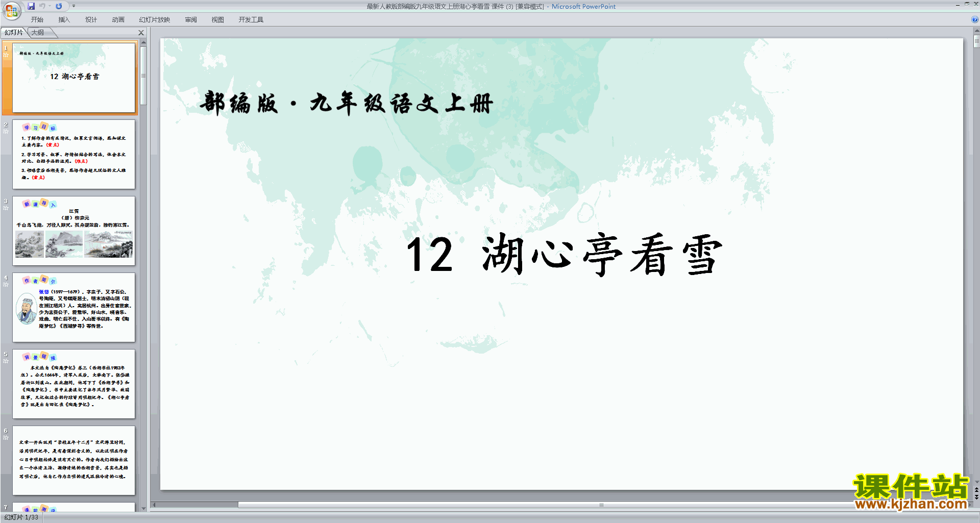The image size is (980, 523).
Task: Open the undo history dropdown arrow
Action: pos(50,6)
